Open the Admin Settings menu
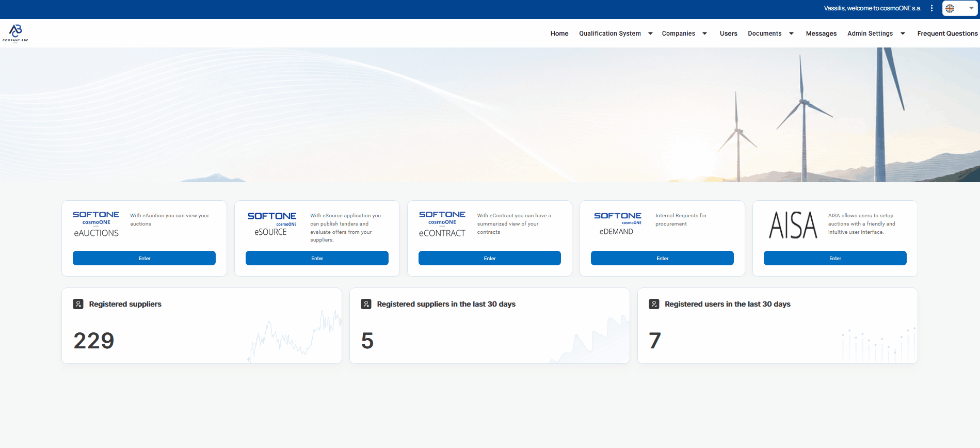 pyautogui.click(x=870, y=34)
